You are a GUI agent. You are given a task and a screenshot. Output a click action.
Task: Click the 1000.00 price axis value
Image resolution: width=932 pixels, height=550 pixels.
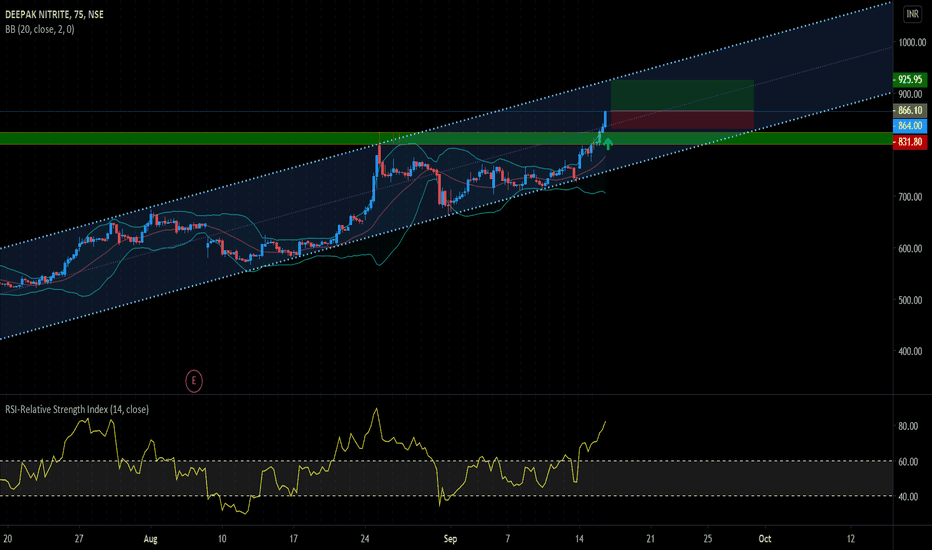pos(912,42)
